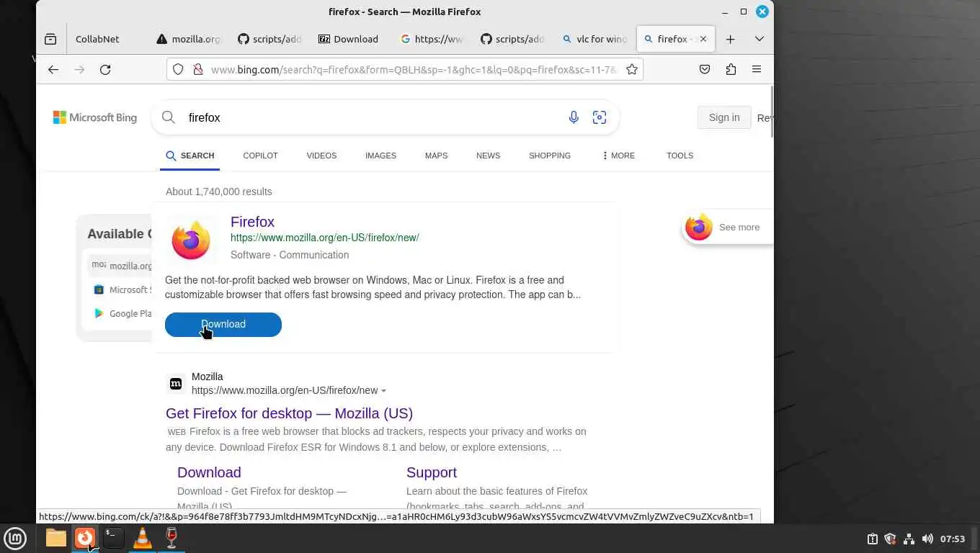980x553 pixels.
Task: Select the IMAGES search tab
Action: [380, 156]
